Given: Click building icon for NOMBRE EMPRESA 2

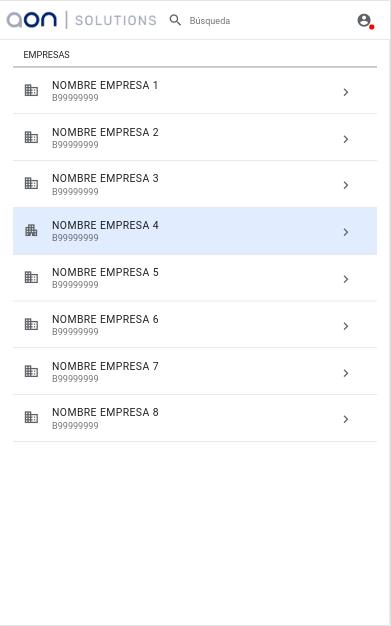Looking at the screenshot, I should point(31,137).
